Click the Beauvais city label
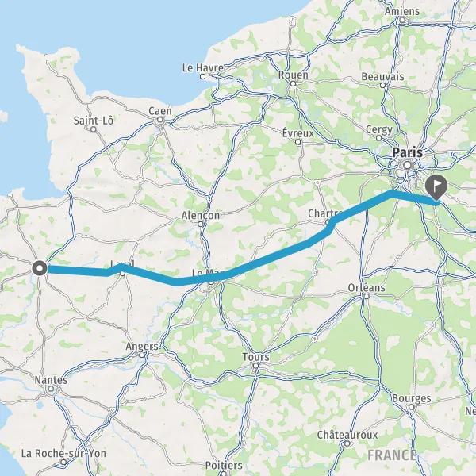 click(382, 76)
